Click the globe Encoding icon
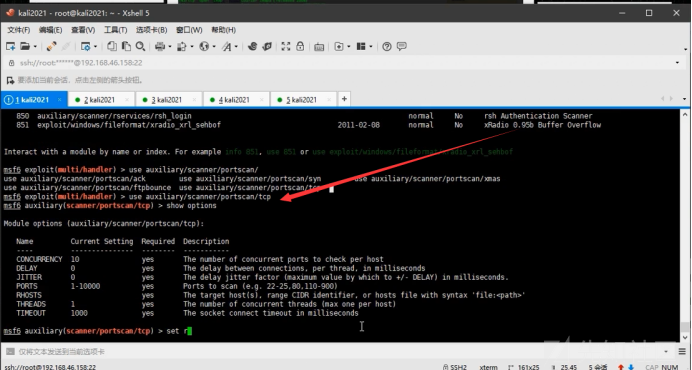This screenshot has height=370, width=692. 204,46
